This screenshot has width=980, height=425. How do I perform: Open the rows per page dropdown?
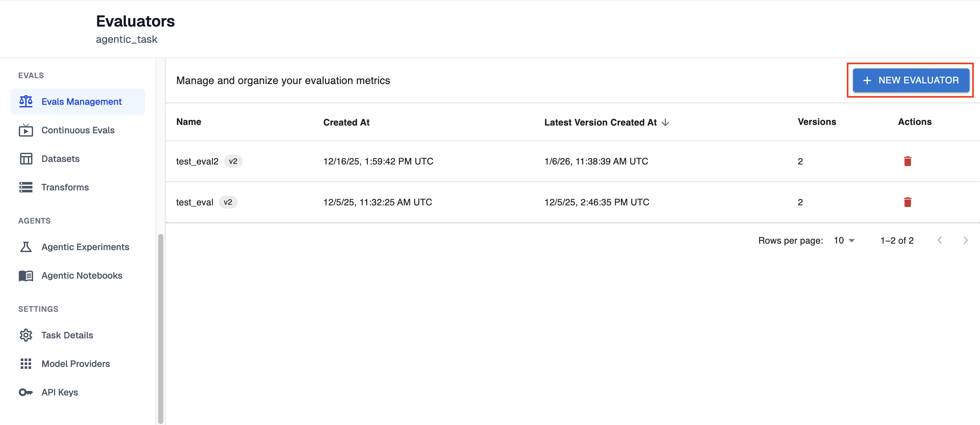pos(844,240)
